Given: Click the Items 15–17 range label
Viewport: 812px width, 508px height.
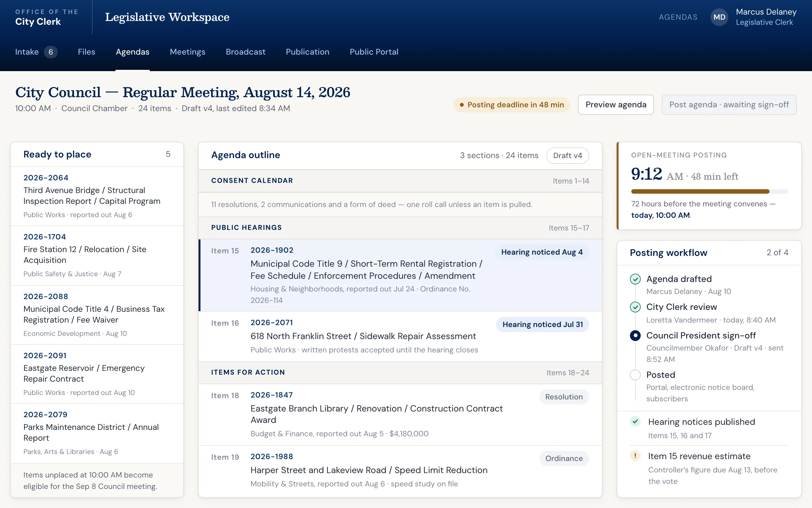Looking at the screenshot, I should coord(569,228).
